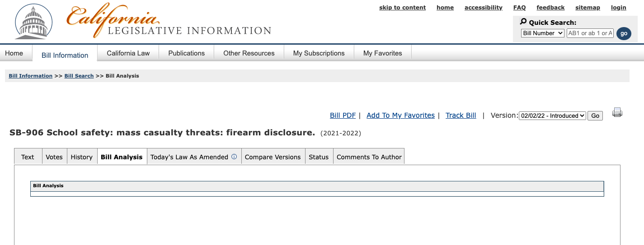644x245 pixels.
Task: Click the Quick Search magnifier icon
Action: [523, 22]
